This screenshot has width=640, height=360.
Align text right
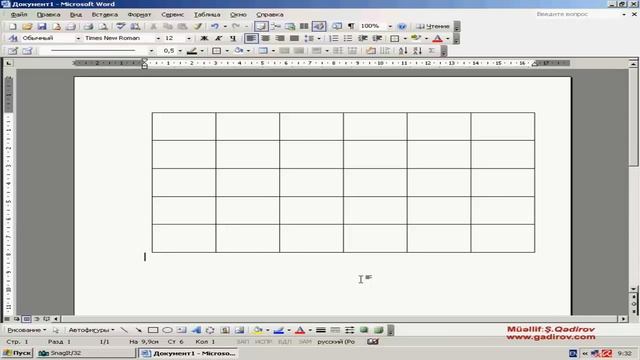[280, 38]
